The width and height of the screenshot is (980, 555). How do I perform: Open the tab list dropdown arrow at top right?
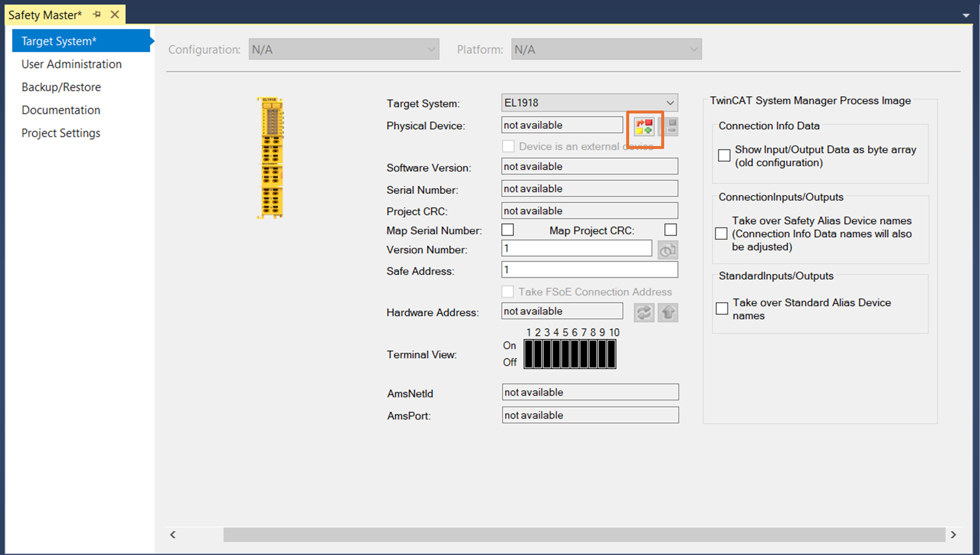[966, 15]
